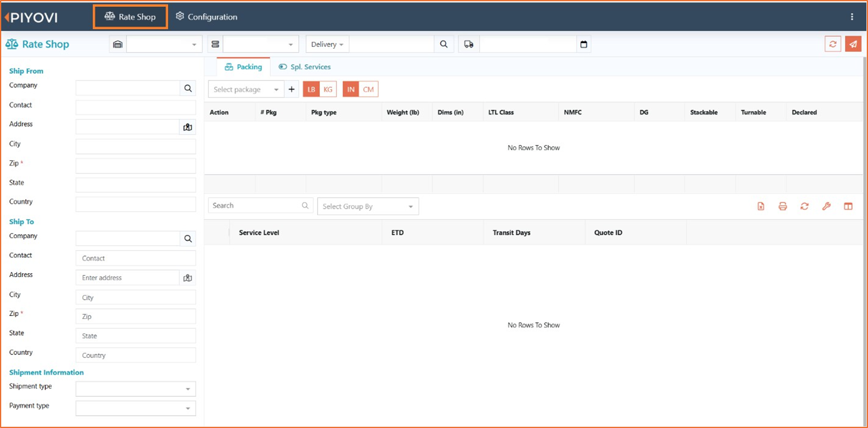Click the PIYOVI logo

click(32, 17)
